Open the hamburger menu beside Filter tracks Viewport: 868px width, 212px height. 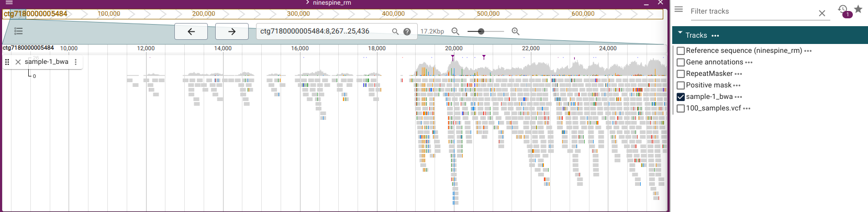[678, 9]
